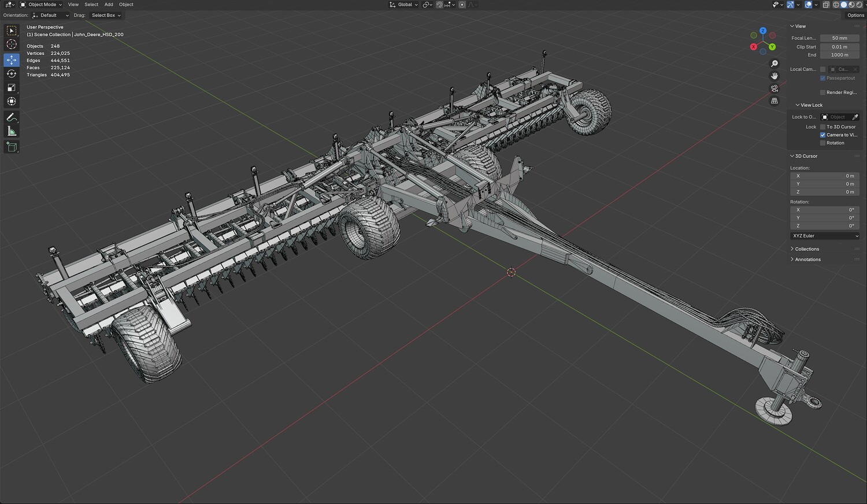Image resolution: width=867 pixels, height=504 pixels.
Task: Open the object visibility eye dropdown
Action: (x=777, y=5)
